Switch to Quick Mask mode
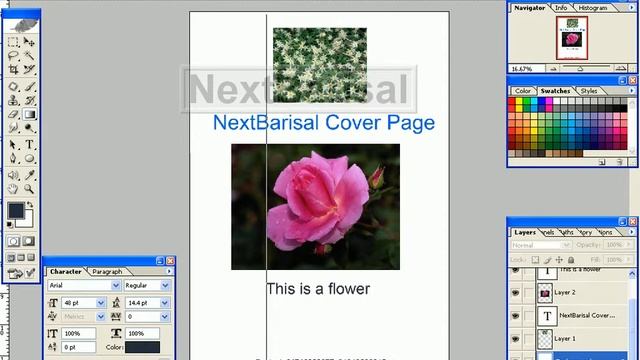Screen dimensions: 640x360 29,241
